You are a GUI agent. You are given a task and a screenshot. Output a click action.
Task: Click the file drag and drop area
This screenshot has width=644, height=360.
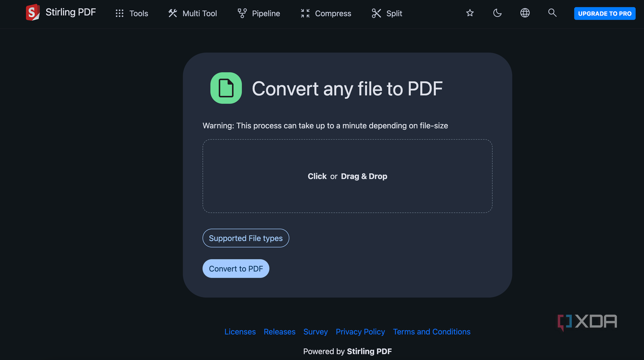click(347, 176)
